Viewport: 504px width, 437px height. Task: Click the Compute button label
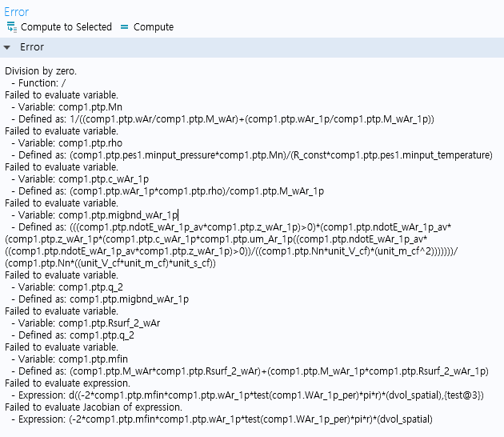(x=154, y=27)
